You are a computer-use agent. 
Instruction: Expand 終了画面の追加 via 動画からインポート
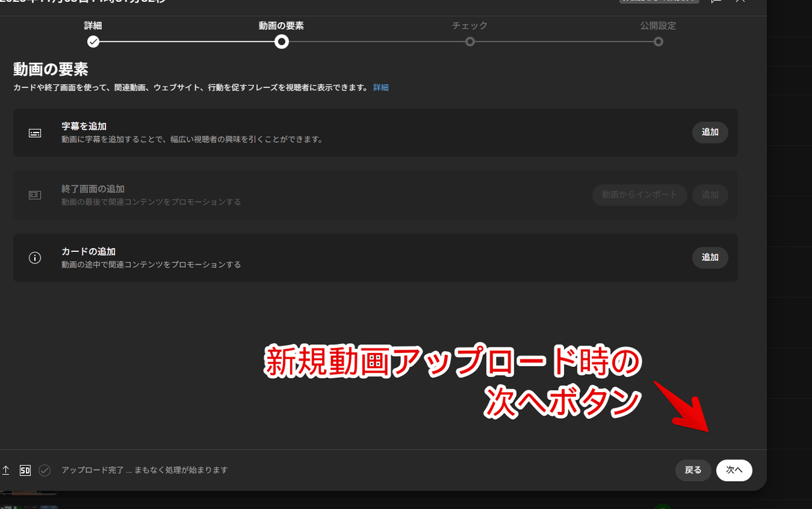pyautogui.click(x=639, y=195)
